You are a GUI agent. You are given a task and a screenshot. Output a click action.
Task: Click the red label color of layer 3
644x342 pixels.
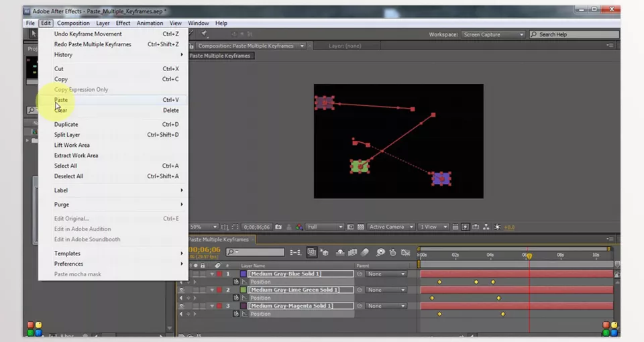click(x=219, y=306)
